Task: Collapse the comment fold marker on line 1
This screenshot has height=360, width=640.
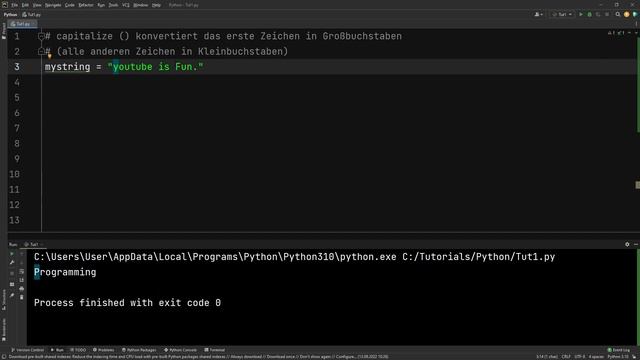Action: tap(41, 36)
